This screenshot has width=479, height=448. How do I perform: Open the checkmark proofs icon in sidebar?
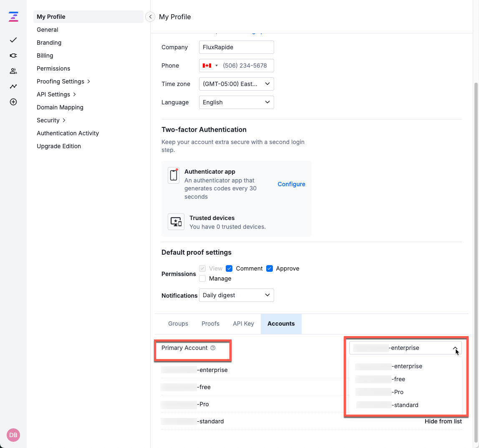click(x=13, y=40)
